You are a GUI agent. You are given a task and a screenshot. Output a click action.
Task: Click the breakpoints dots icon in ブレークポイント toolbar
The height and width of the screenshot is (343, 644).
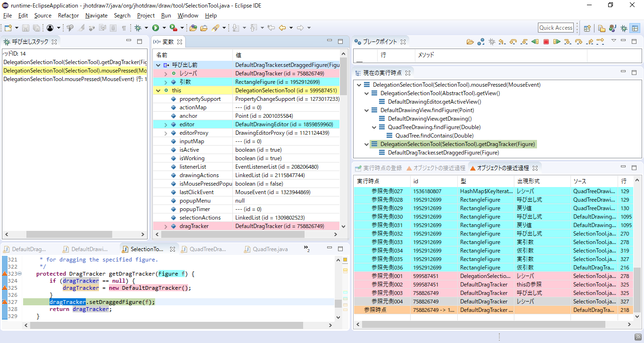(481, 41)
